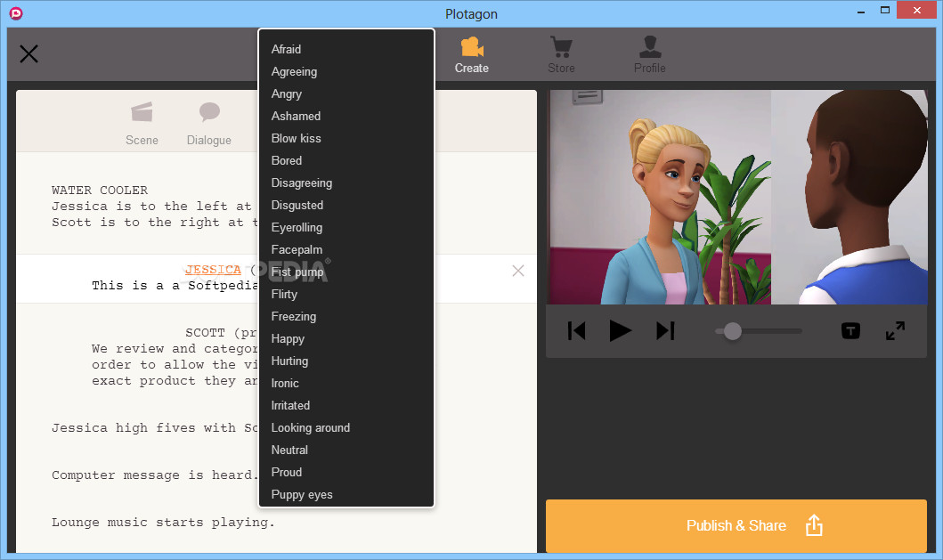Close the editor with the X icon
This screenshot has height=560, width=943.
point(28,53)
